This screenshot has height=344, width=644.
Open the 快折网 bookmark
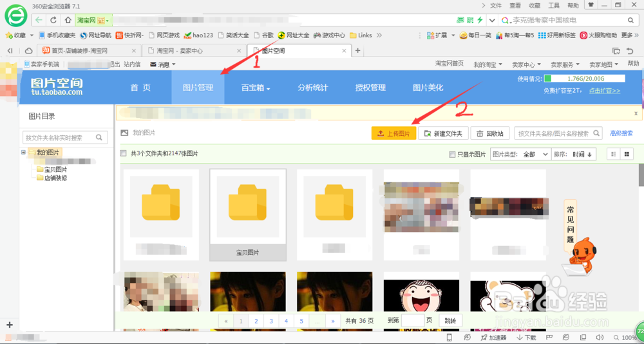[x=129, y=35]
